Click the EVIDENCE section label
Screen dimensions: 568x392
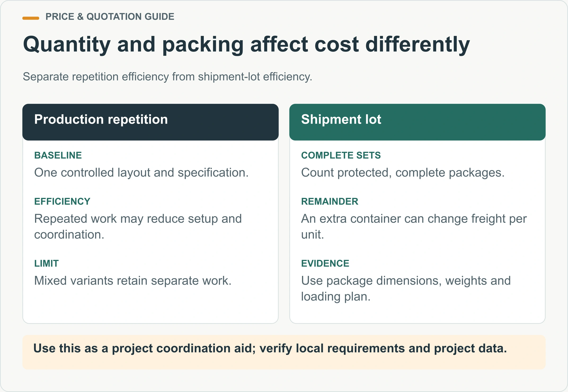(x=325, y=263)
